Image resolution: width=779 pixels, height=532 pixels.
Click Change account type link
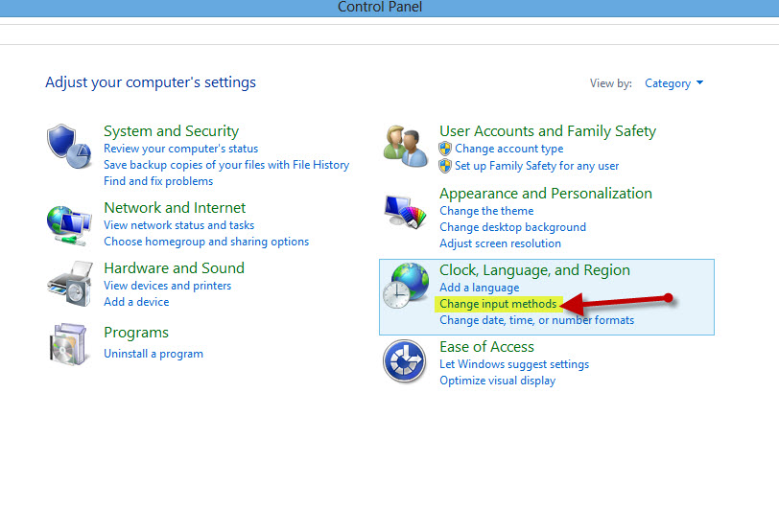click(509, 149)
